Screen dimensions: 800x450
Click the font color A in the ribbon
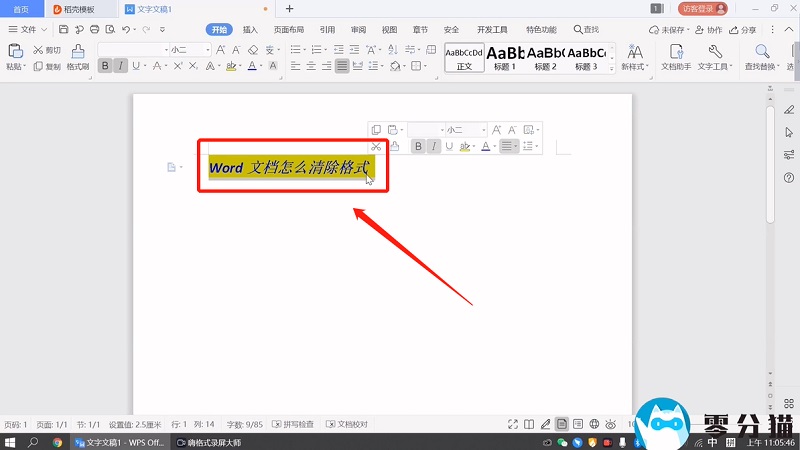tap(253, 66)
